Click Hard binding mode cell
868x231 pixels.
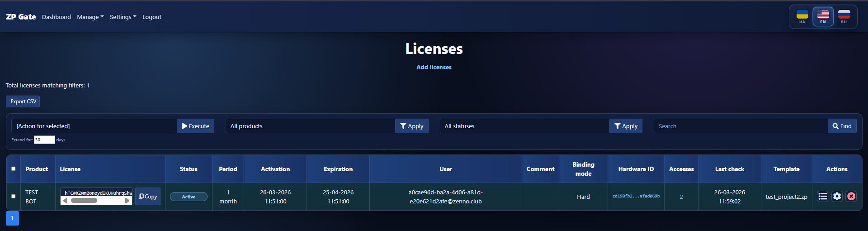coord(583,197)
